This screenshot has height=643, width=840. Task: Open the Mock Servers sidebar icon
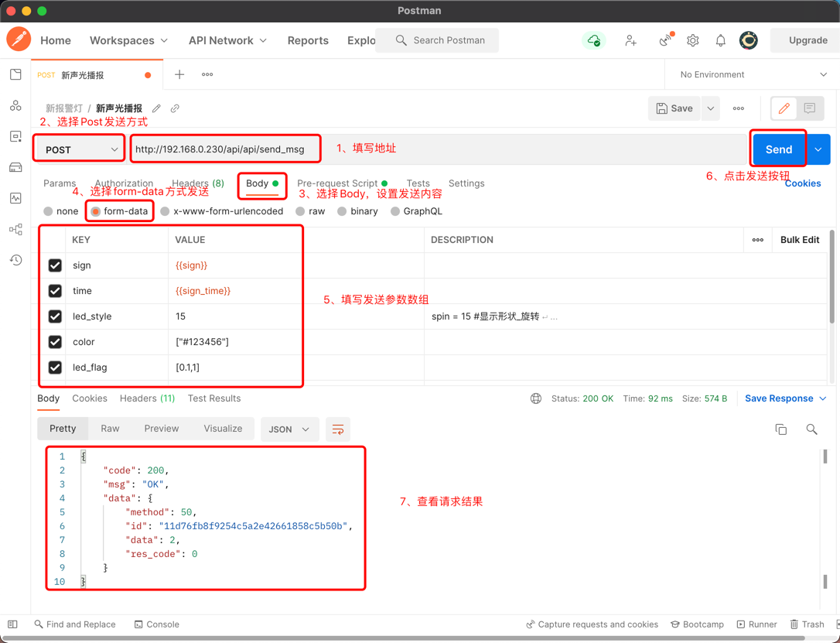[x=15, y=168]
